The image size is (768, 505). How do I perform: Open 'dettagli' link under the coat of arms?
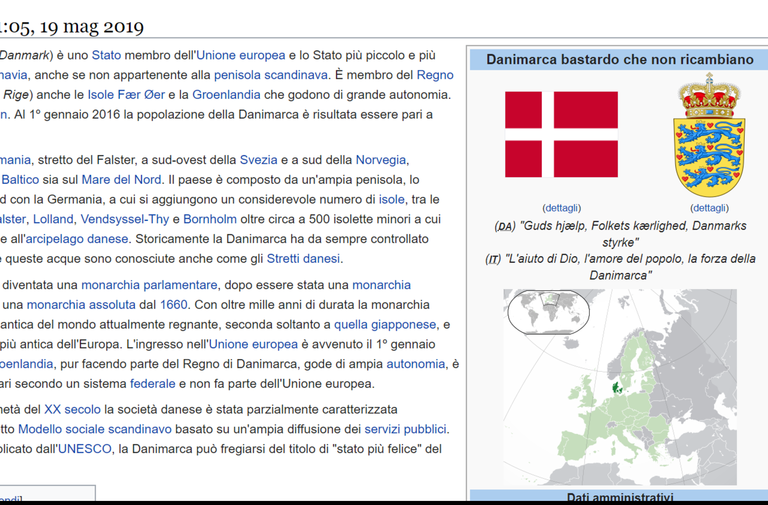coord(709,208)
